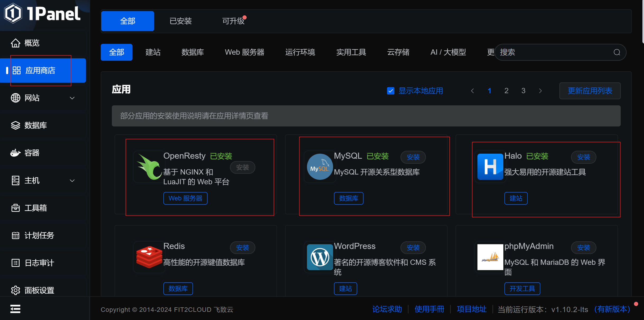
Task: Click the search magnifier icon
Action: point(617,52)
